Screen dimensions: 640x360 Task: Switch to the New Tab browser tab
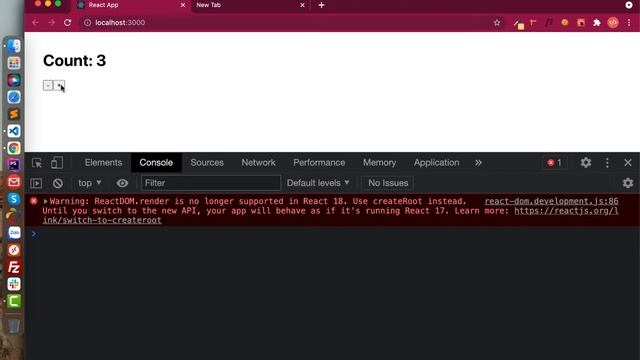(x=250, y=5)
